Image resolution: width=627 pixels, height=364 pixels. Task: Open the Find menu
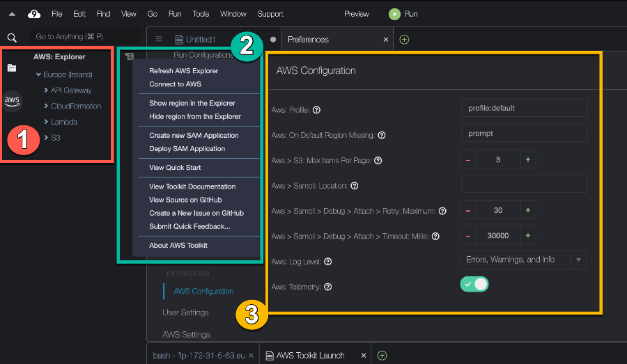(x=103, y=14)
